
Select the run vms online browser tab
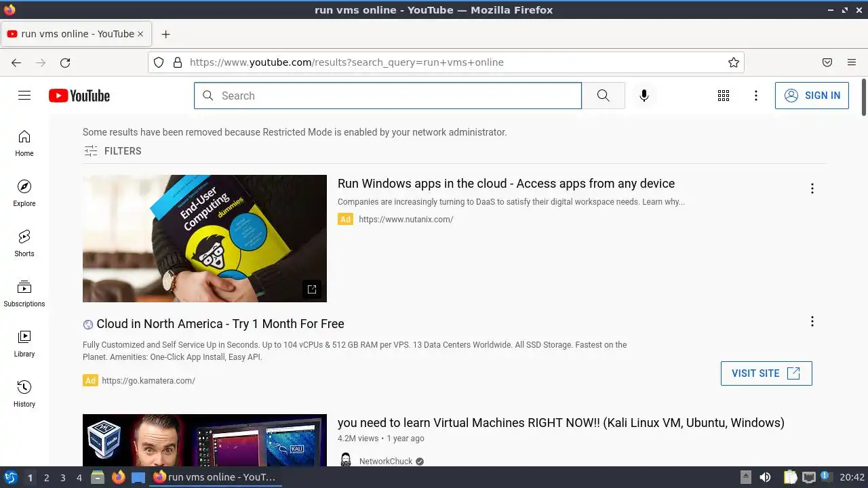click(x=75, y=34)
